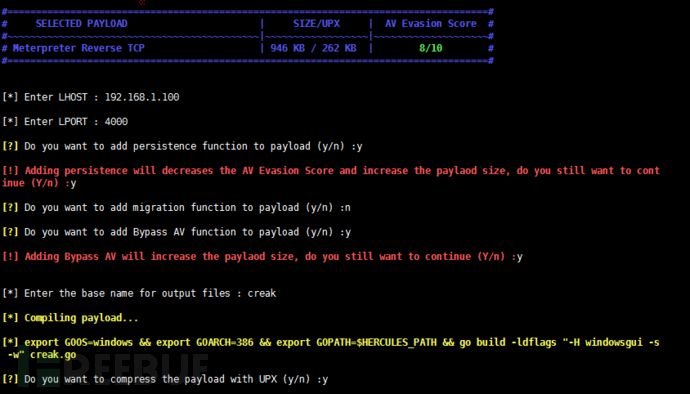690x394 pixels.
Task: Click the creak.go filename in build command
Action: coord(53,355)
